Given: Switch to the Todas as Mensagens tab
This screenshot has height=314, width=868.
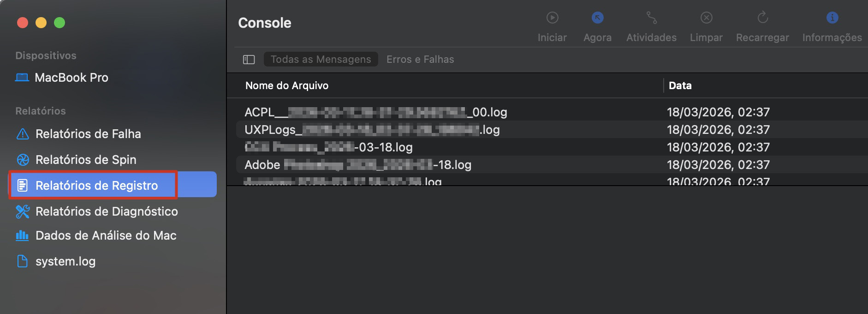Looking at the screenshot, I should pos(320,59).
